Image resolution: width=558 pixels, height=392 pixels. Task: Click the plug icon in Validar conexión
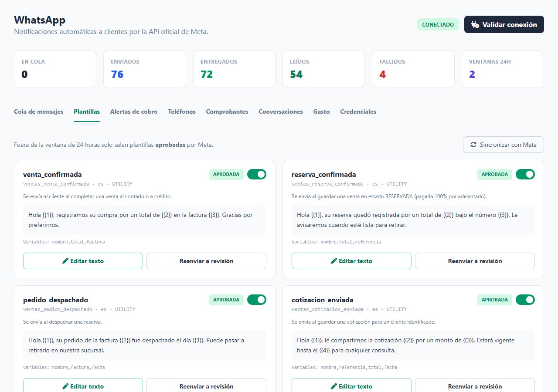pyautogui.click(x=475, y=25)
